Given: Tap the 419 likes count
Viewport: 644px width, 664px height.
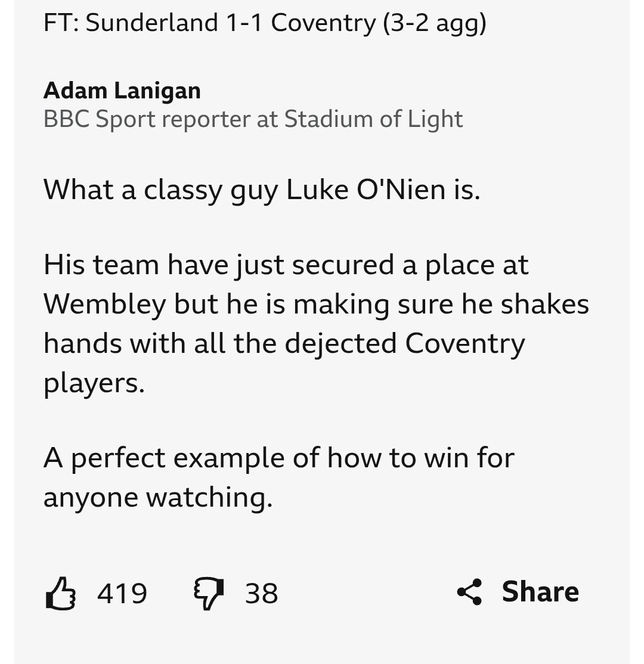Looking at the screenshot, I should (122, 593).
